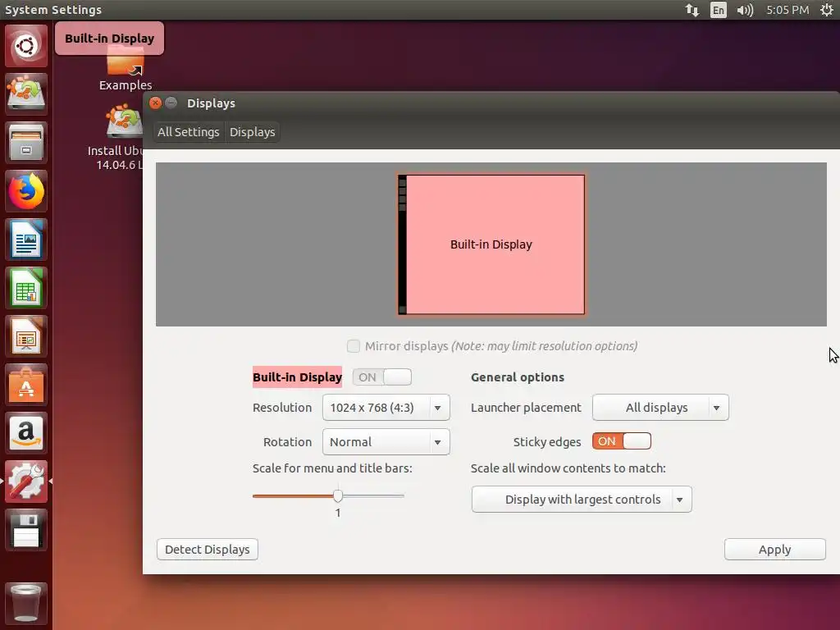Click the Built-in Display tooltip overlay
Screen dimensions: 840x630
[109, 38]
